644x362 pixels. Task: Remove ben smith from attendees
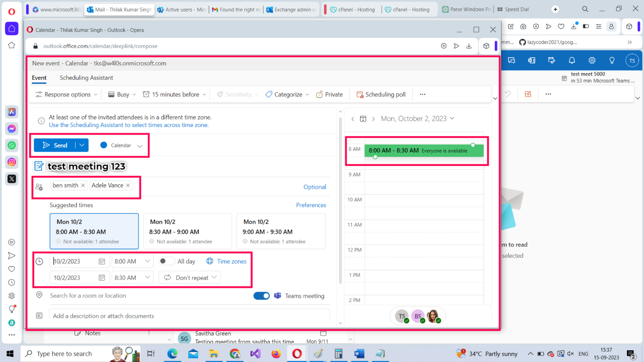[x=83, y=186]
